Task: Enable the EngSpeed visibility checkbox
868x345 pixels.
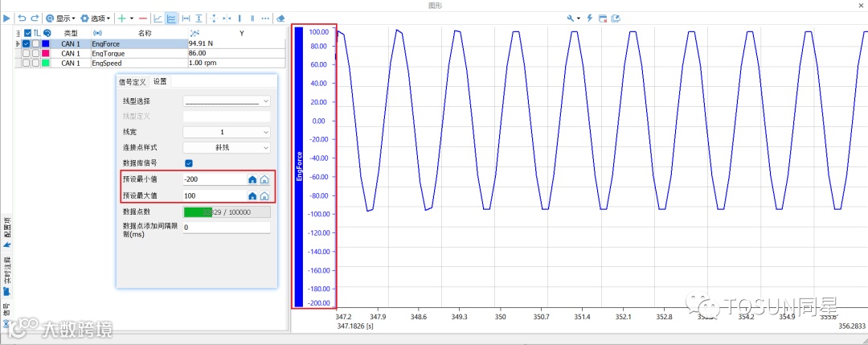Action: (26, 64)
